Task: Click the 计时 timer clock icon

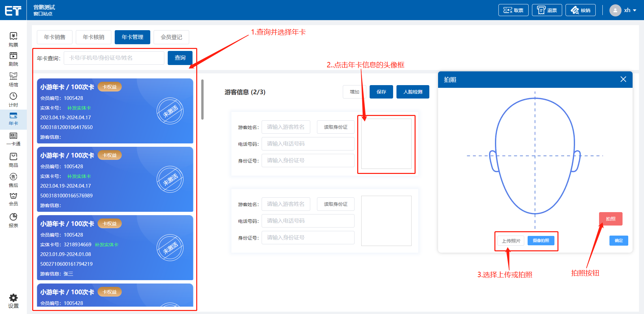Action: pos(13,97)
